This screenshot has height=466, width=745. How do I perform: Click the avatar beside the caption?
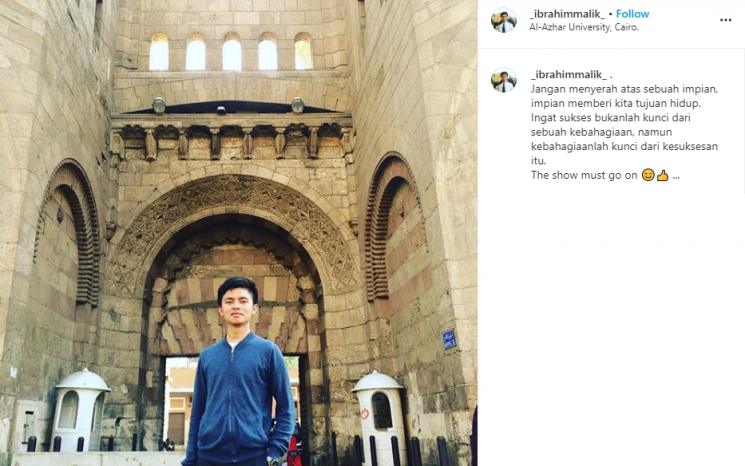[504, 80]
